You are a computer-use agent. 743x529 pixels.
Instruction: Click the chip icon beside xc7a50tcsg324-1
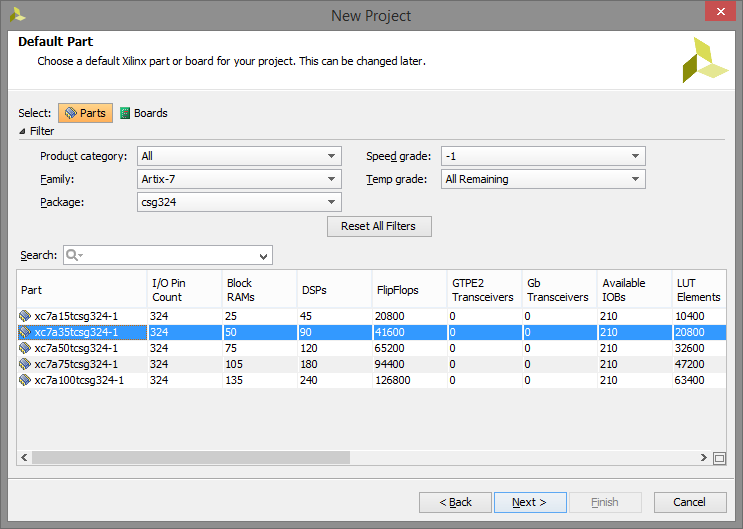[x=25, y=348]
